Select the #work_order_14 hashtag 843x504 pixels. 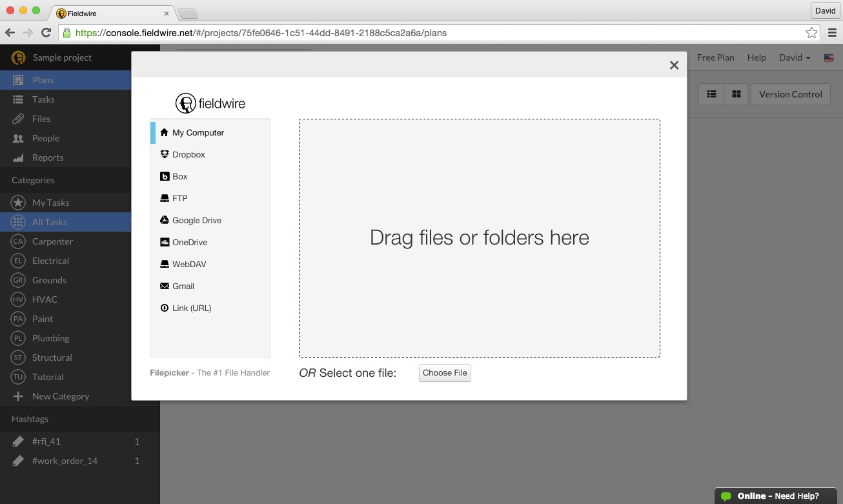click(79, 461)
